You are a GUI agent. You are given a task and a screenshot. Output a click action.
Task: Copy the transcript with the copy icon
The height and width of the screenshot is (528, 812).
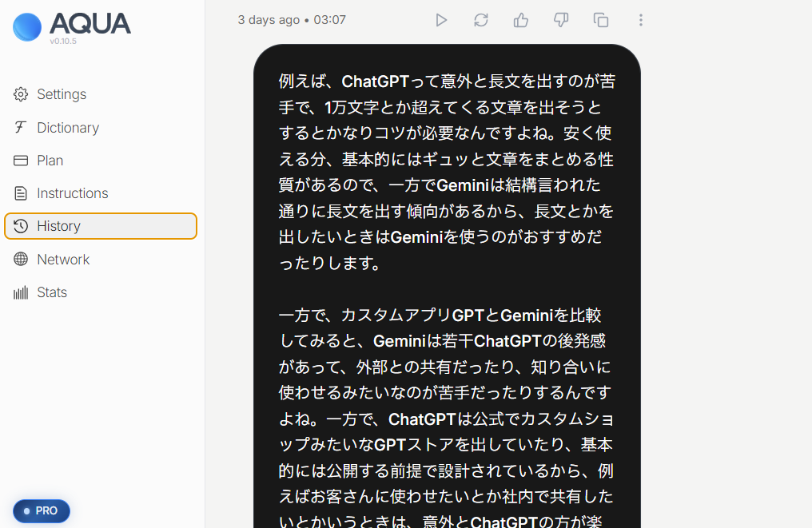pyautogui.click(x=601, y=20)
